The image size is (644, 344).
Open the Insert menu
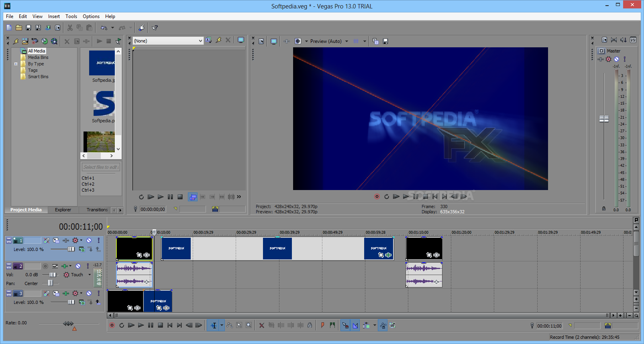click(x=54, y=16)
